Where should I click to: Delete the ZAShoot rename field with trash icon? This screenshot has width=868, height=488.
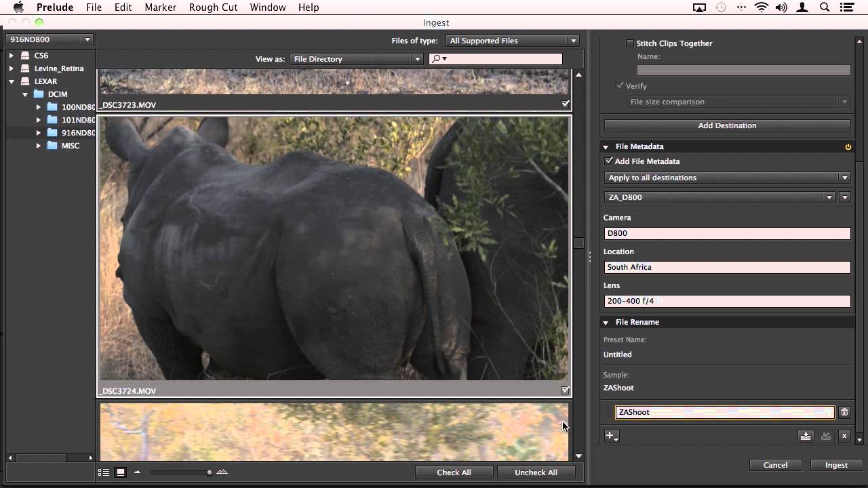844,412
